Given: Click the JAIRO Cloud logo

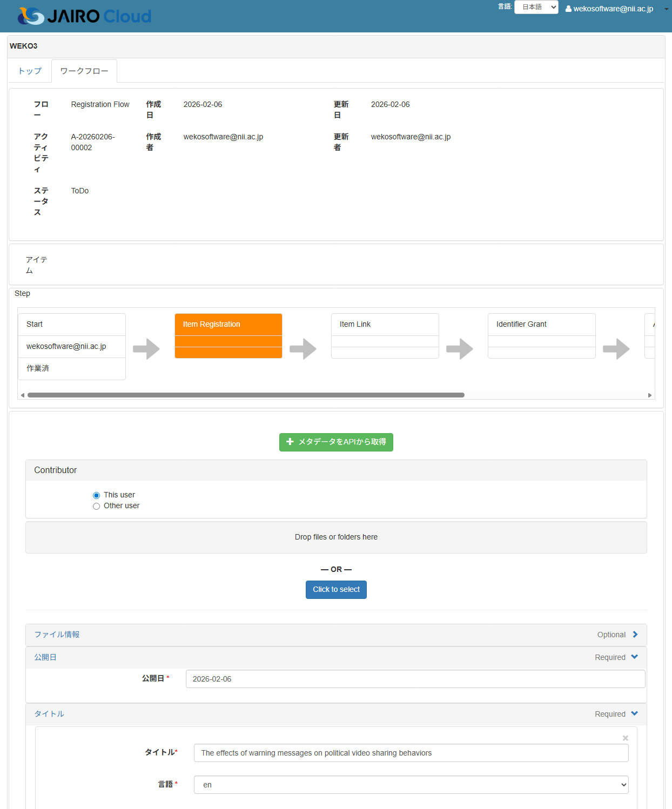Looking at the screenshot, I should click(x=84, y=16).
